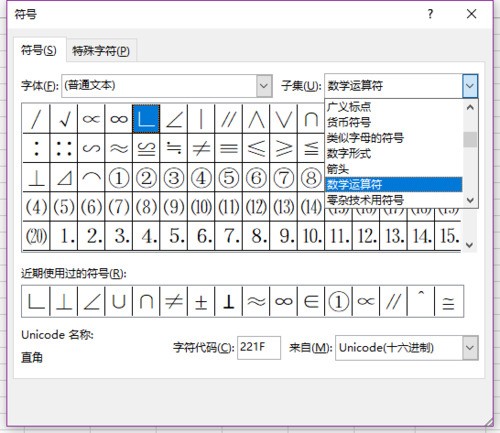The image size is (500, 433).
Task: Click the perpendicular symbol in symbol grid
Action: [36, 178]
